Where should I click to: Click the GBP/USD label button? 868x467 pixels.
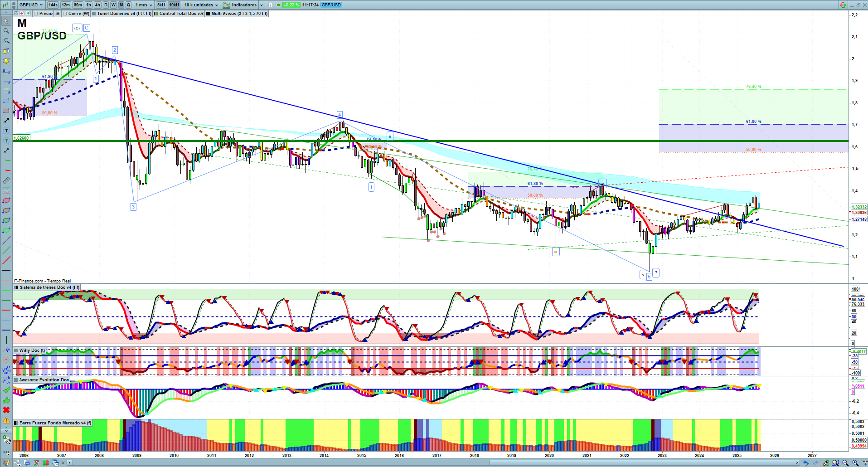click(x=331, y=5)
